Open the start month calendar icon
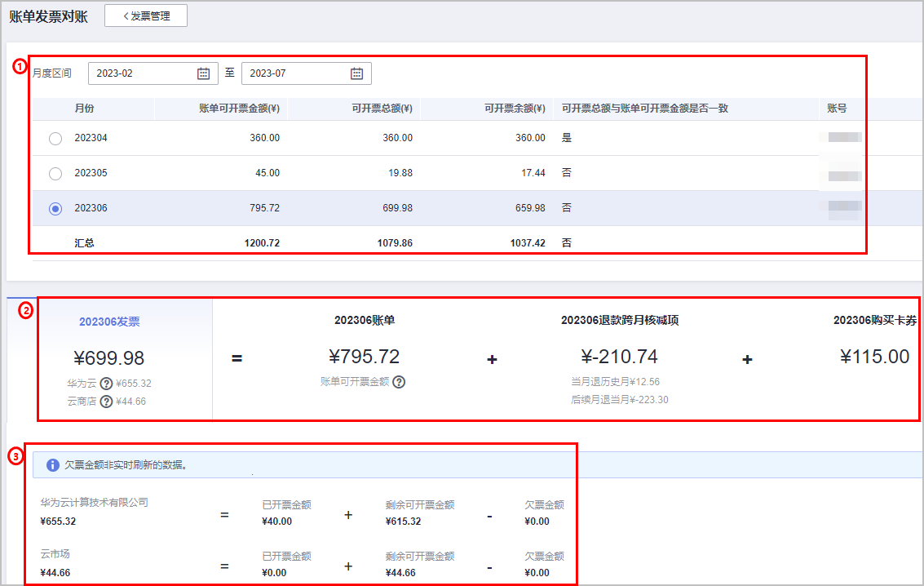 tap(204, 73)
